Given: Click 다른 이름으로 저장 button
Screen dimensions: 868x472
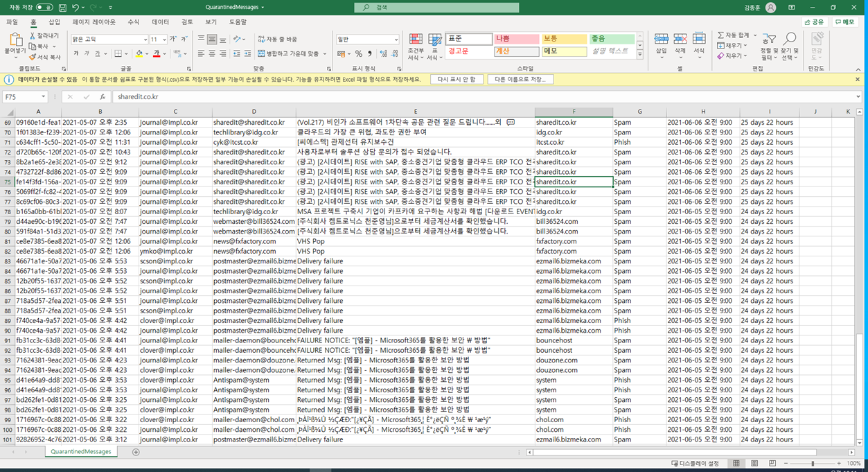Looking at the screenshot, I should pyautogui.click(x=520, y=80).
